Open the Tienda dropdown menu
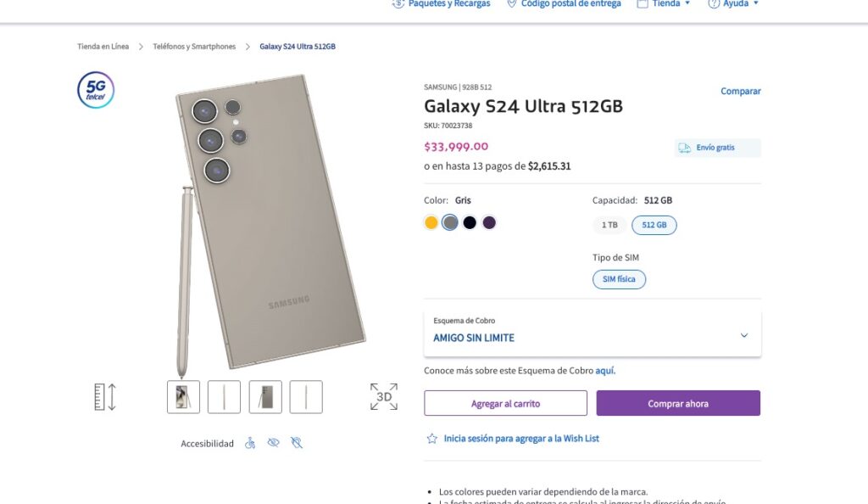This screenshot has height=504, width=868. (x=664, y=3)
